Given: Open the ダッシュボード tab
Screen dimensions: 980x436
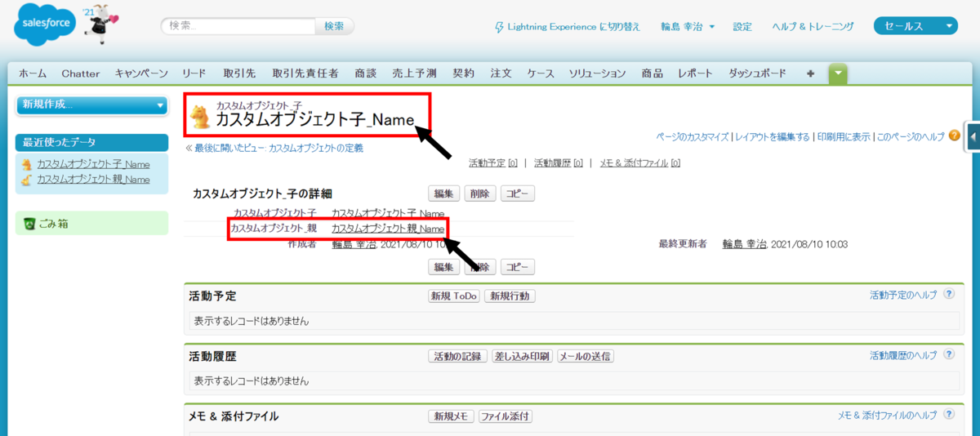Looking at the screenshot, I should tap(758, 73).
